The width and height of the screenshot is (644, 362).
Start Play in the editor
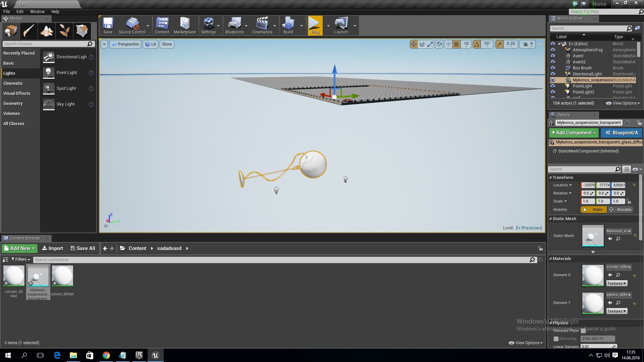click(x=315, y=26)
